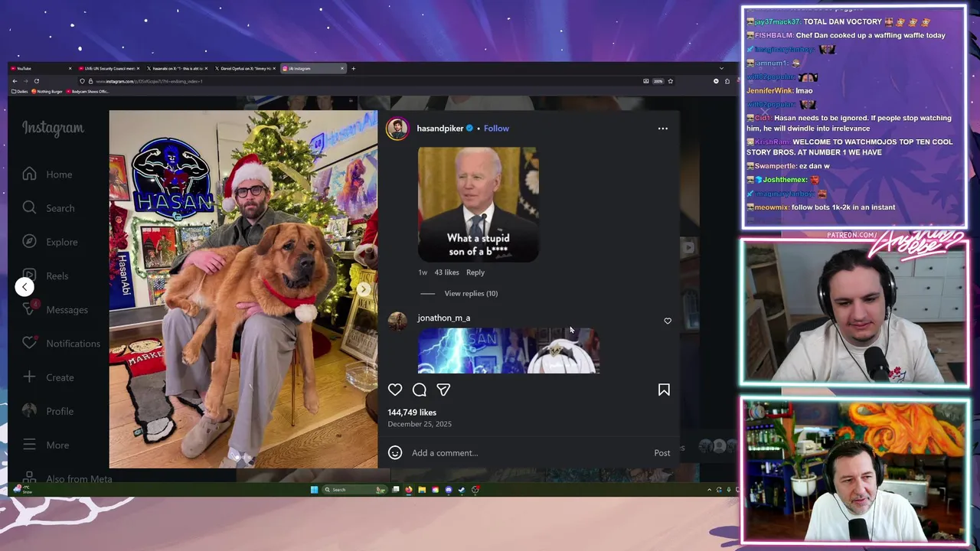Expand the browser tab list dropdown
Viewport: 980px width, 551px height.
click(x=720, y=68)
